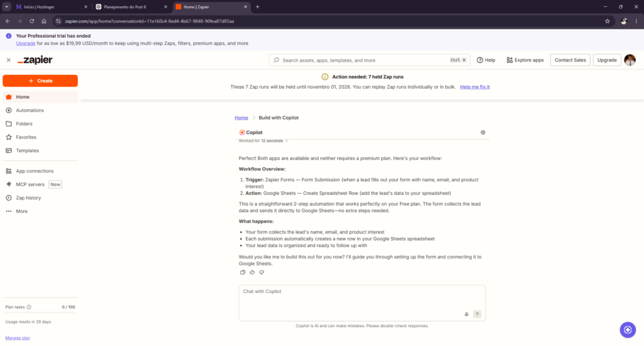Open the floating Copilot assistant button
This screenshot has height=346, width=644.
point(628,330)
